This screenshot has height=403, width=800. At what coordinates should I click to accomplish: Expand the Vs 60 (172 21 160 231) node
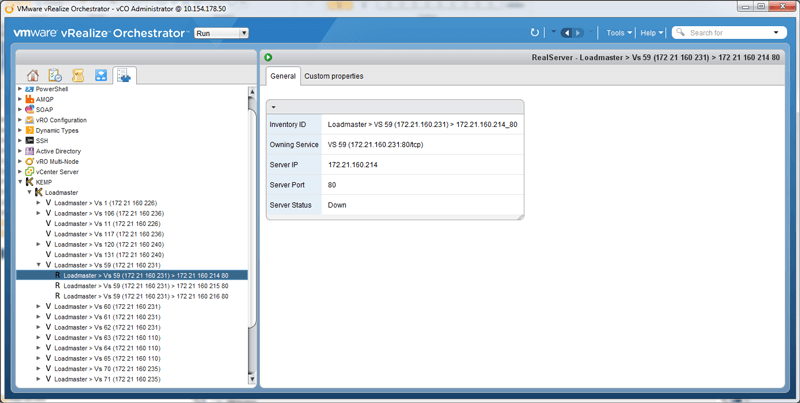pyautogui.click(x=39, y=306)
